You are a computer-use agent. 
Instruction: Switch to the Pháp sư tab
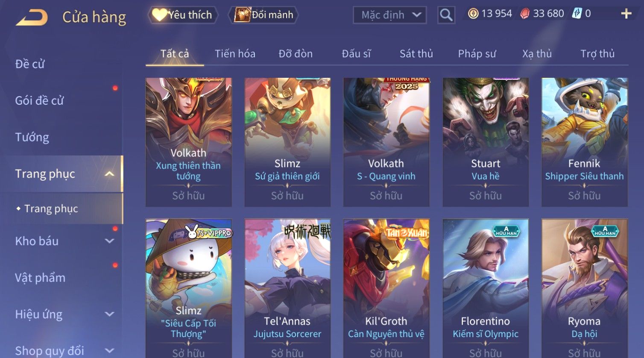point(477,54)
